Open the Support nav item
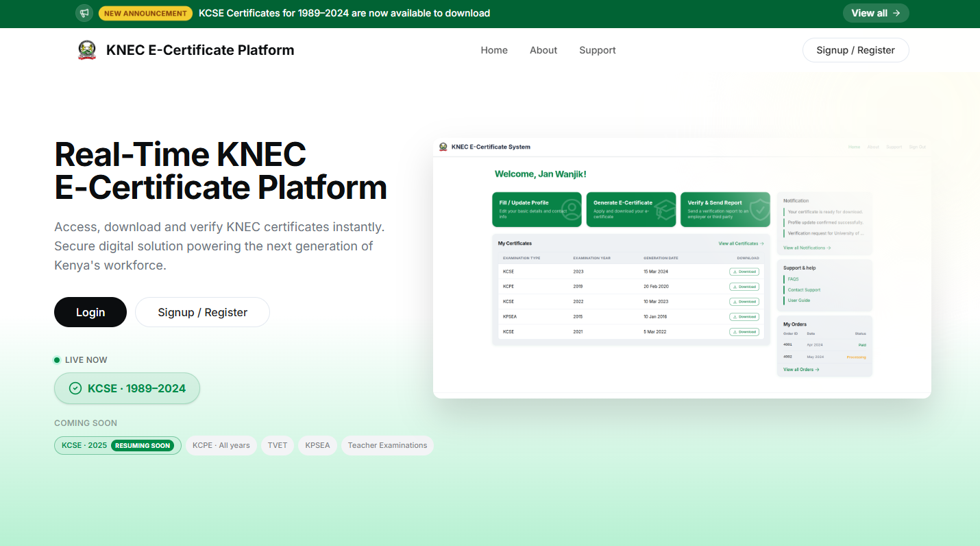Image resolution: width=980 pixels, height=546 pixels. coord(598,50)
